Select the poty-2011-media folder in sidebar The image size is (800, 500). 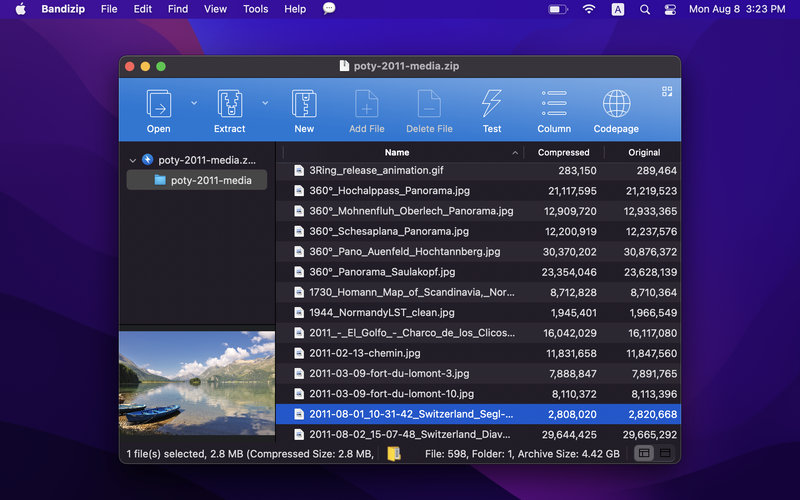pyautogui.click(x=210, y=181)
